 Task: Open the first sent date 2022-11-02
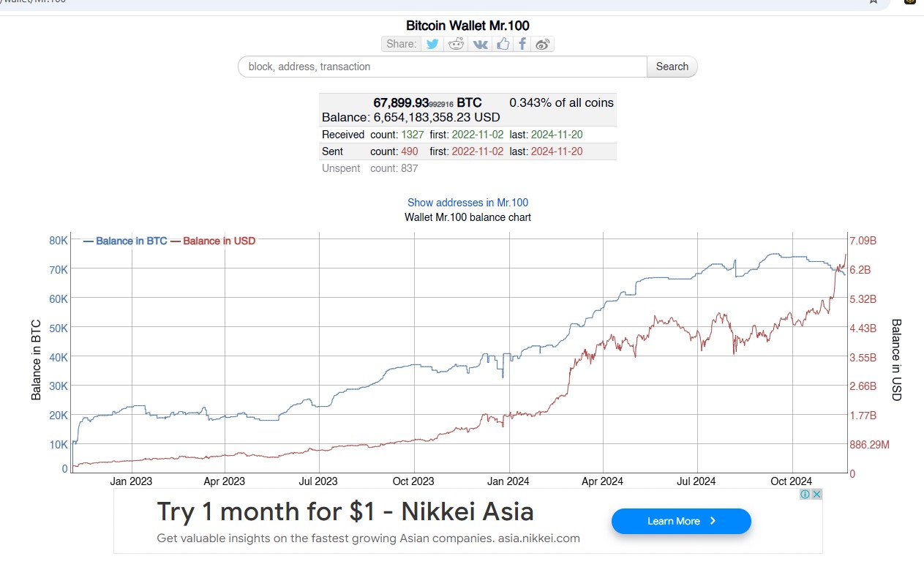pyautogui.click(x=478, y=151)
